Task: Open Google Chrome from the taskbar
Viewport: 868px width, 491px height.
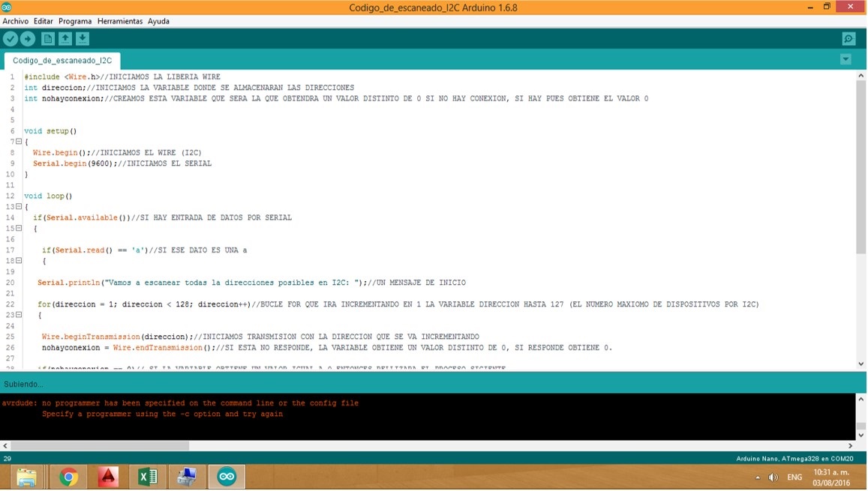Action: [68, 477]
